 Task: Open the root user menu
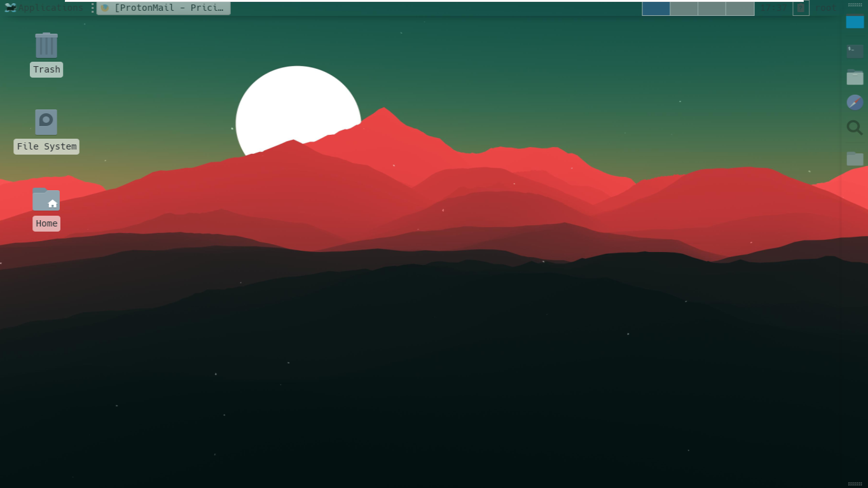pyautogui.click(x=825, y=8)
